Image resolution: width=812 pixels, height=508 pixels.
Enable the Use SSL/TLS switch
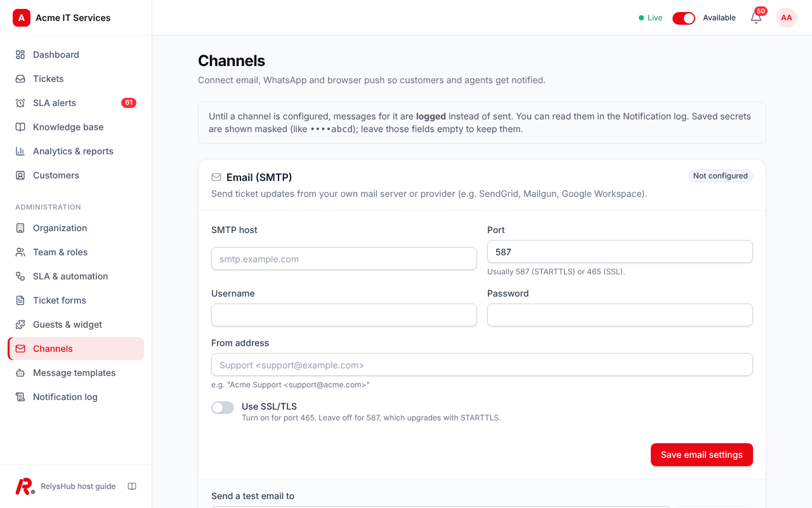[x=223, y=408]
